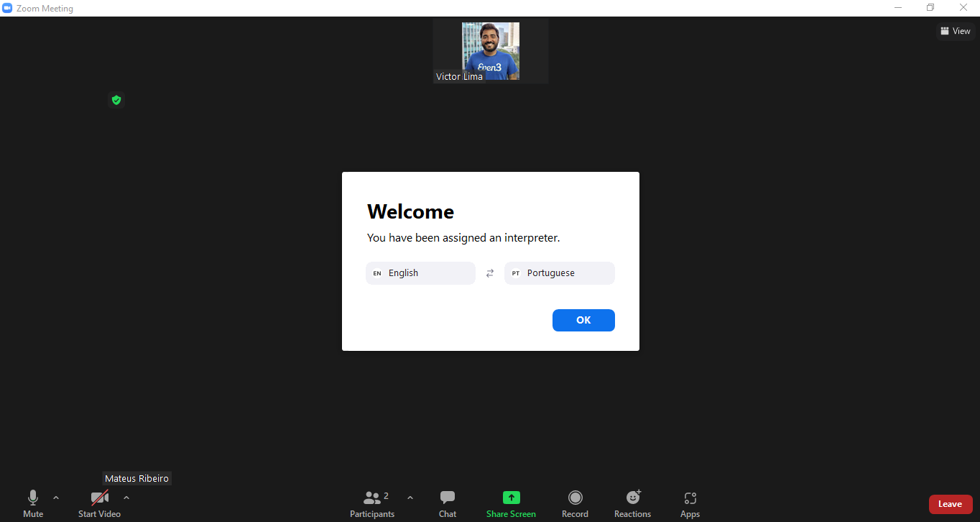The height and width of the screenshot is (522, 980).
Task: Click the swap arrows between languages
Action: (x=490, y=273)
